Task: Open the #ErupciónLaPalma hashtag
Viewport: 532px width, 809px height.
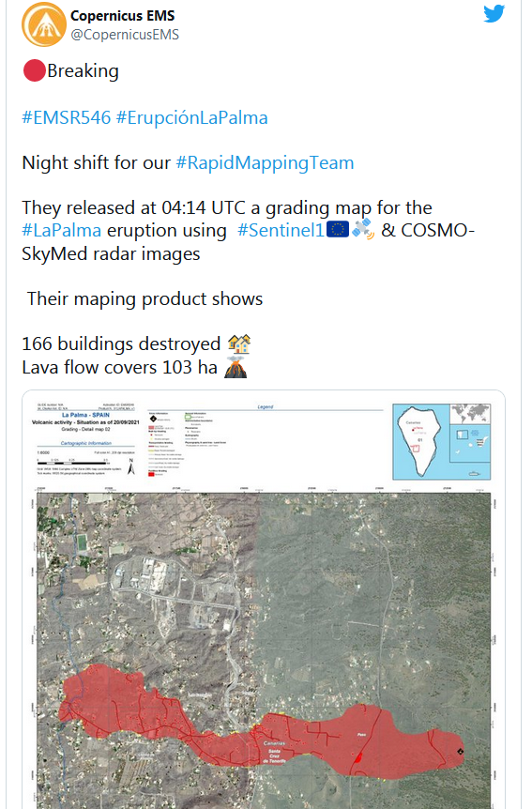Action: [192, 117]
